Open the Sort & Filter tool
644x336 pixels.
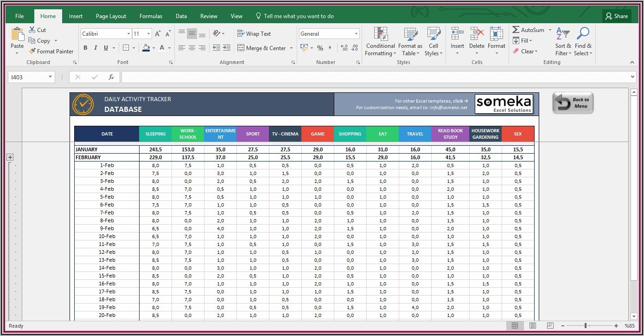[563, 42]
